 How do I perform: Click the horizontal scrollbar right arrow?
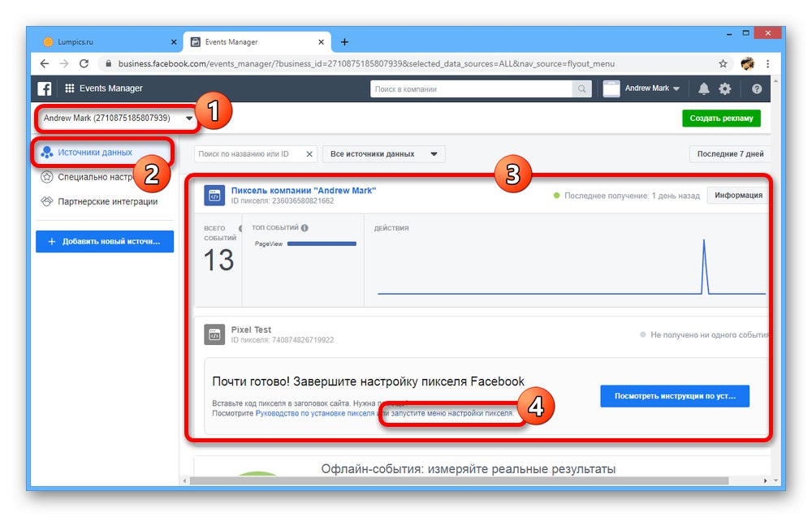(x=766, y=480)
